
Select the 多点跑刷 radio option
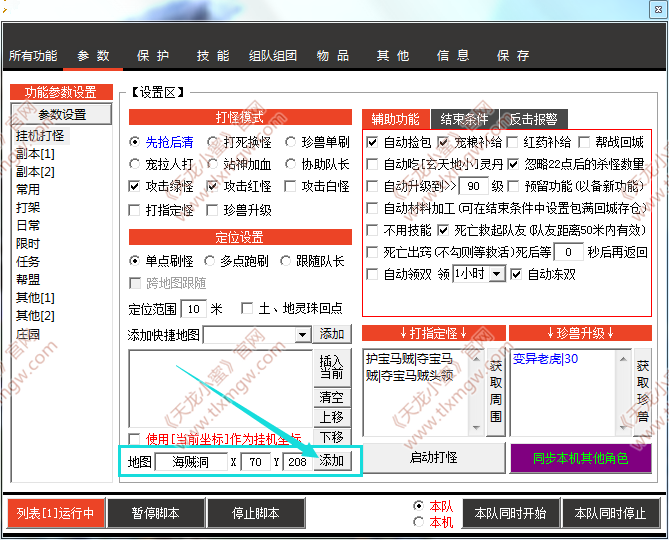pos(209,261)
